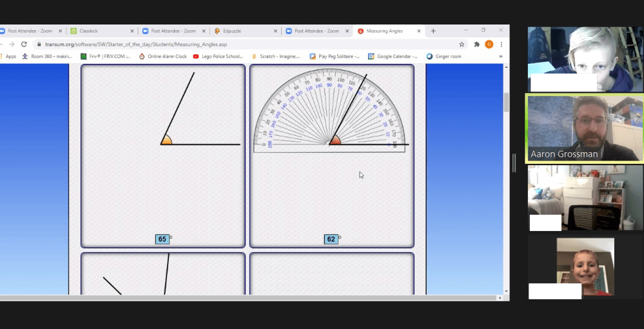Expand the hidden bookmarks overflow chevron

click(501, 57)
